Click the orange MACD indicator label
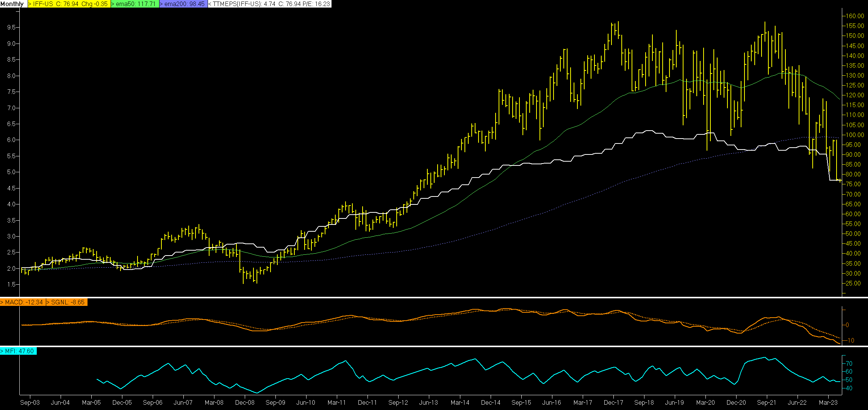The height and width of the screenshot is (410, 868). [x=23, y=302]
